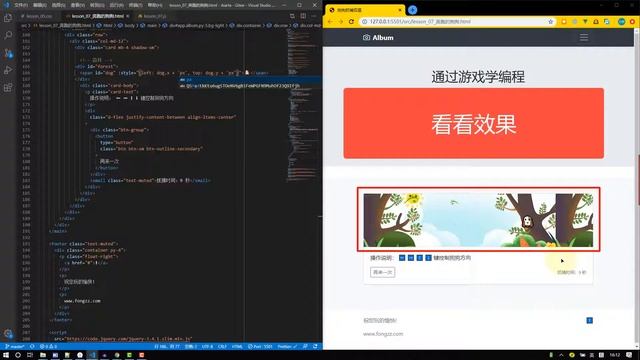Image resolution: width=640 pixels, height=360 pixels.
Task: Close the browser tab
Action: click(400, 10)
